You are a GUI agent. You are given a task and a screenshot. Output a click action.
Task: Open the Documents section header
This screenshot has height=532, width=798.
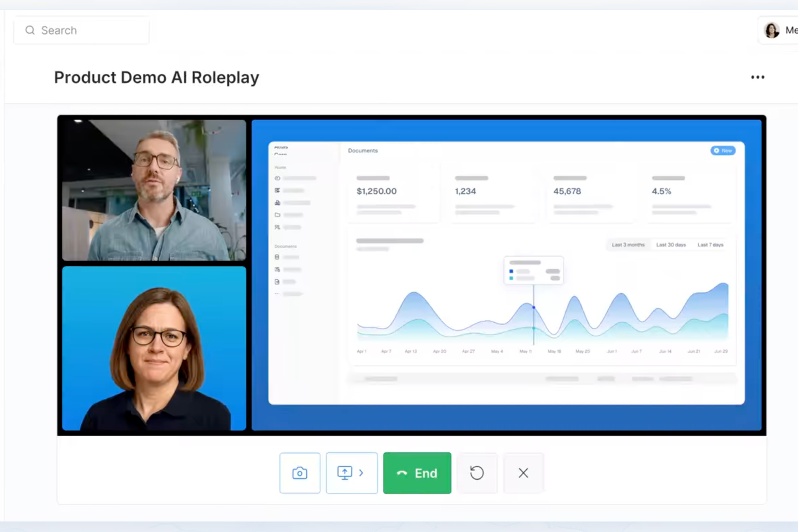point(286,246)
